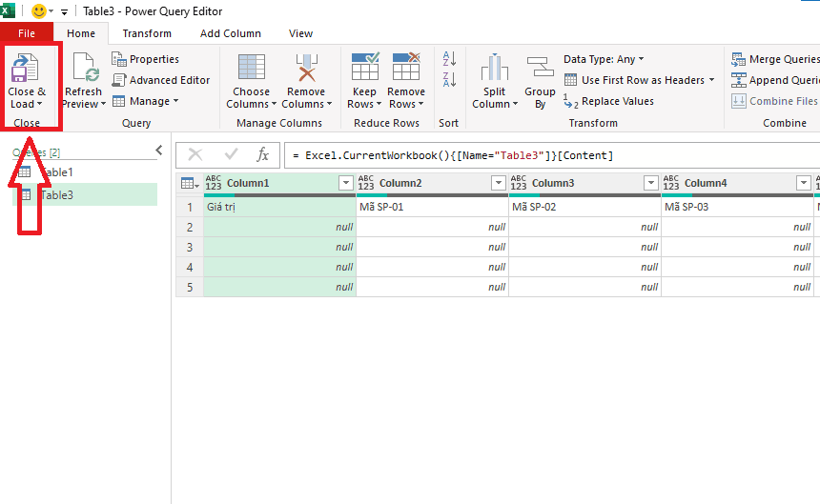Click the ABC123 data type icon on Column2
This screenshot has width=820, height=504.
366,183
